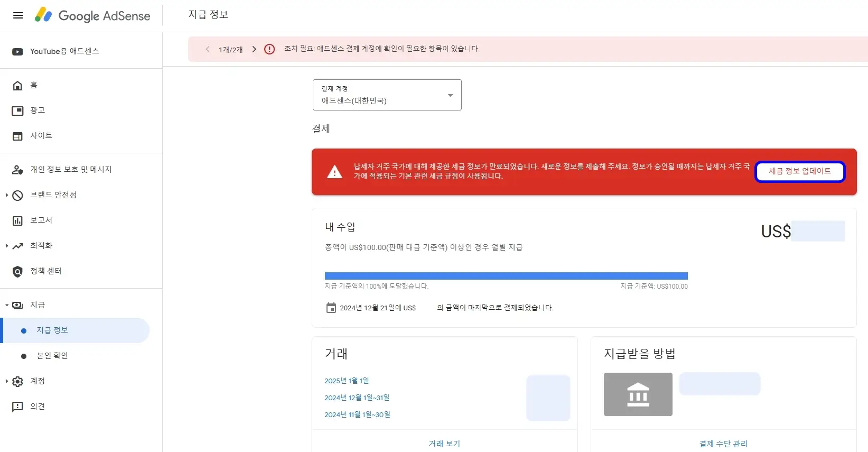Click the YouTube icon in sidebar
Screen dimensions: 868x452
(x=17, y=51)
